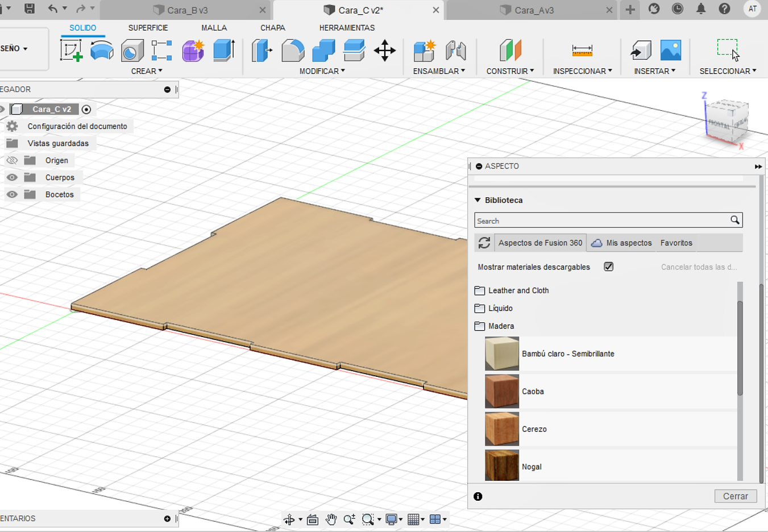Hide the Cuerpos folder via eye icon
Viewport: 768px width, 532px height.
[12, 177]
